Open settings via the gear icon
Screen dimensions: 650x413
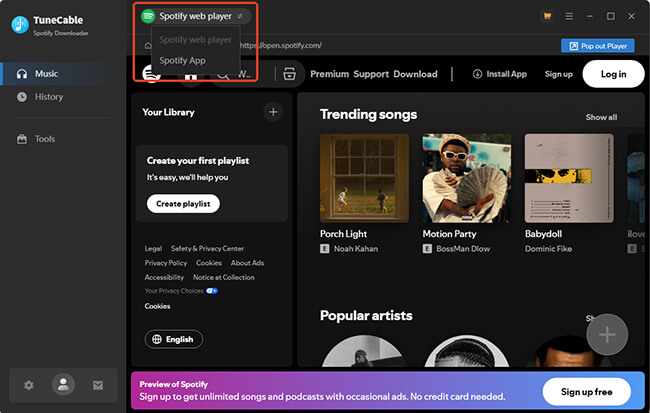click(x=29, y=385)
